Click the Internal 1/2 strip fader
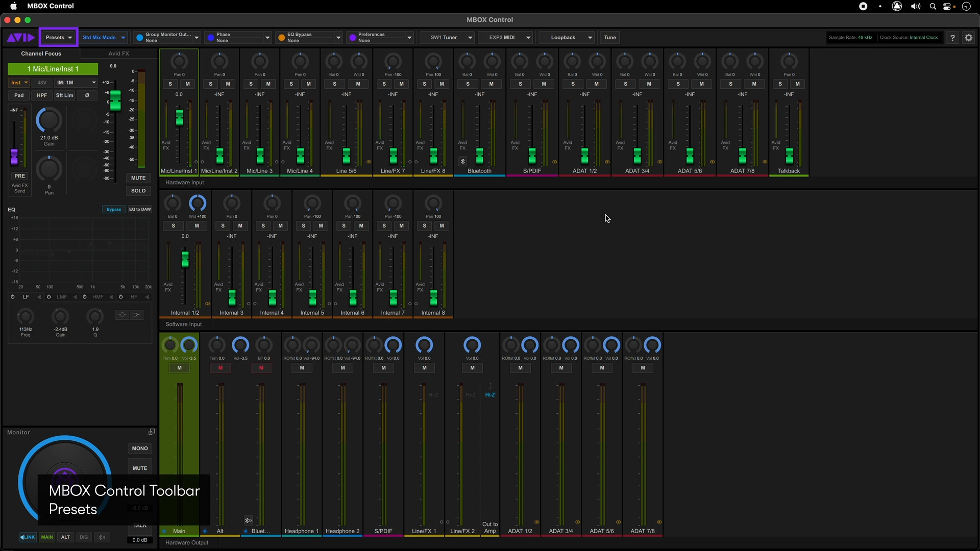Viewport: 980px width, 551px height. point(185,259)
